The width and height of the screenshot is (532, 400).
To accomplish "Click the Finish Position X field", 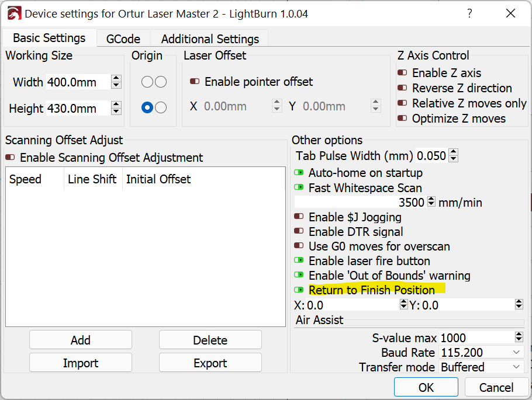I will (x=353, y=305).
